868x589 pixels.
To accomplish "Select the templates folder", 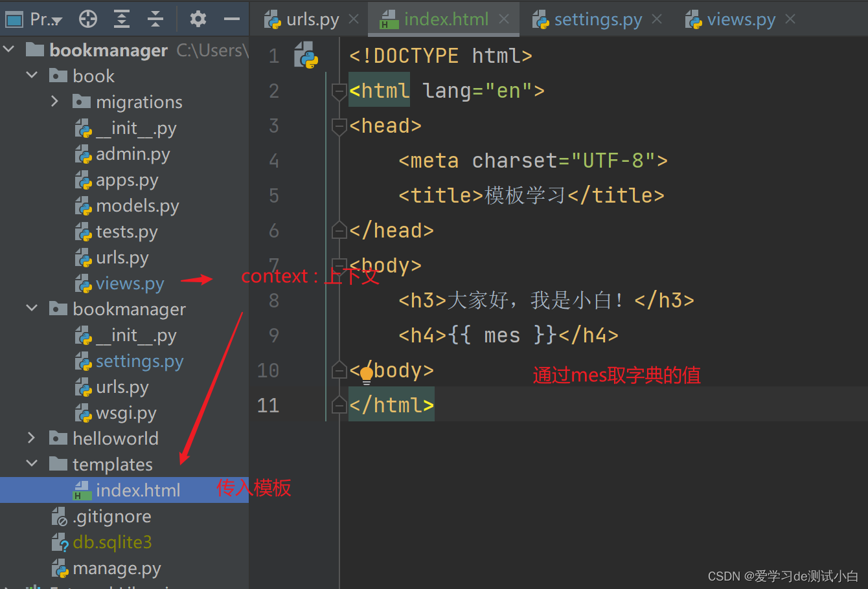I will [x=113, y=465].
